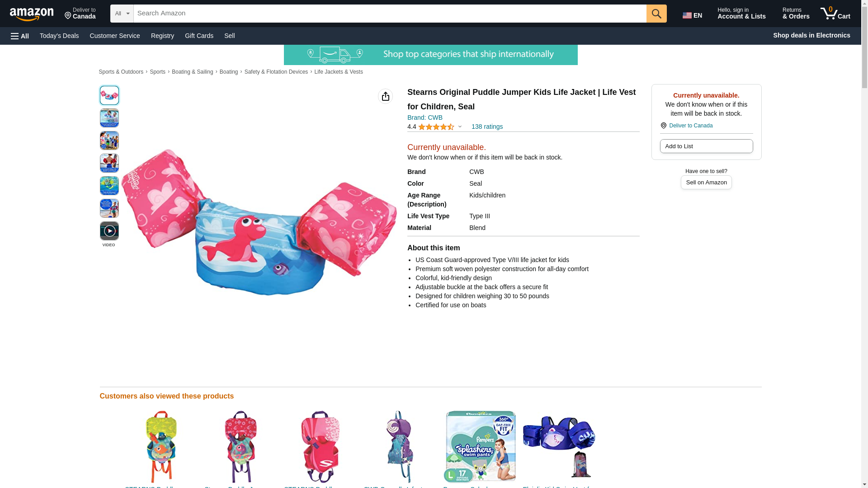Go to Customer Service page
The width and height of the screenshot is (868, 488).
click(115, 36)
